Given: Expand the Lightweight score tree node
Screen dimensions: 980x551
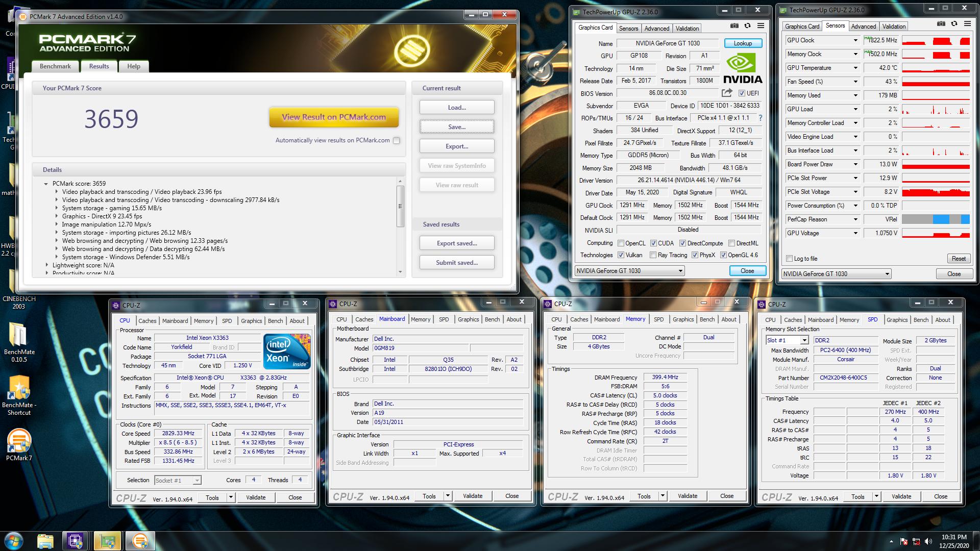Looking at the screenshot, I should pos(46,265).
